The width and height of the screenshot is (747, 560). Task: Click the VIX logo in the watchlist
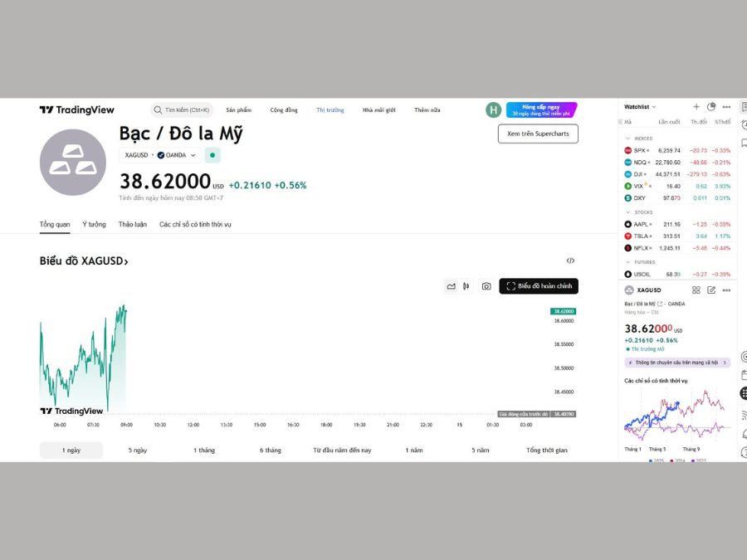628,186
